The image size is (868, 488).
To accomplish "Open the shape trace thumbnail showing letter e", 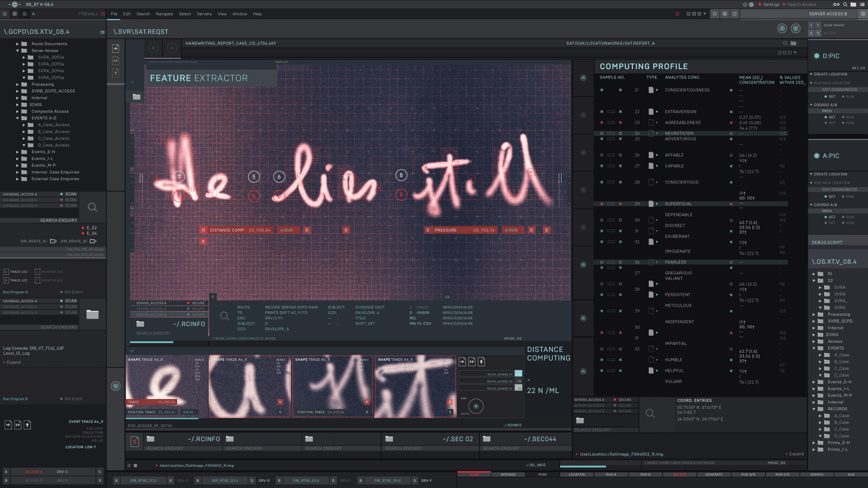I will (167, 386).
